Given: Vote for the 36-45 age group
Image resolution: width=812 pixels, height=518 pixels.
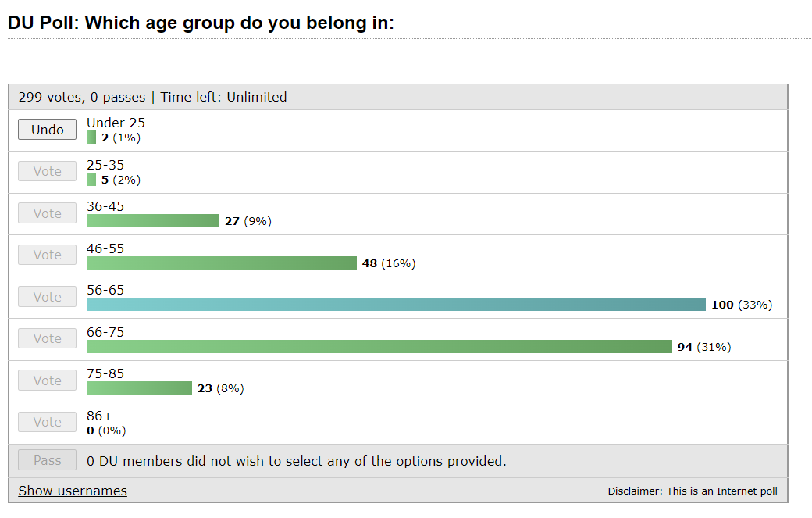Looking at the screenshot, I should coord(47,213).
